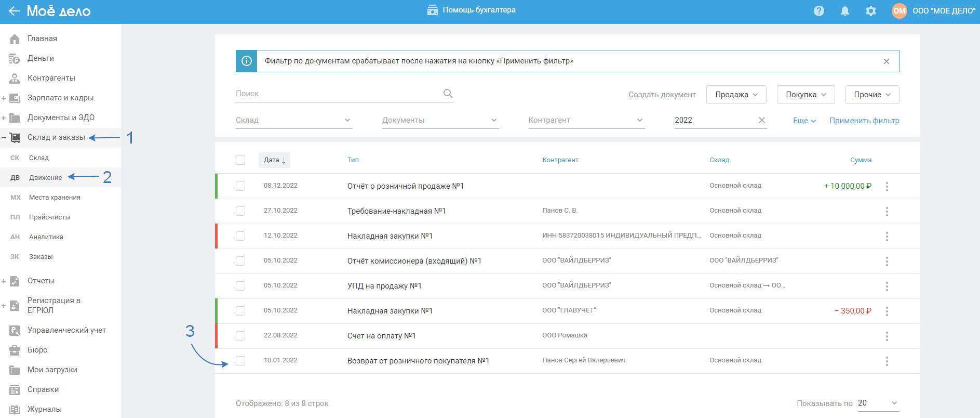Close the filter info banner
Viewport: 980px width, 418px height.
pos(887,61)
